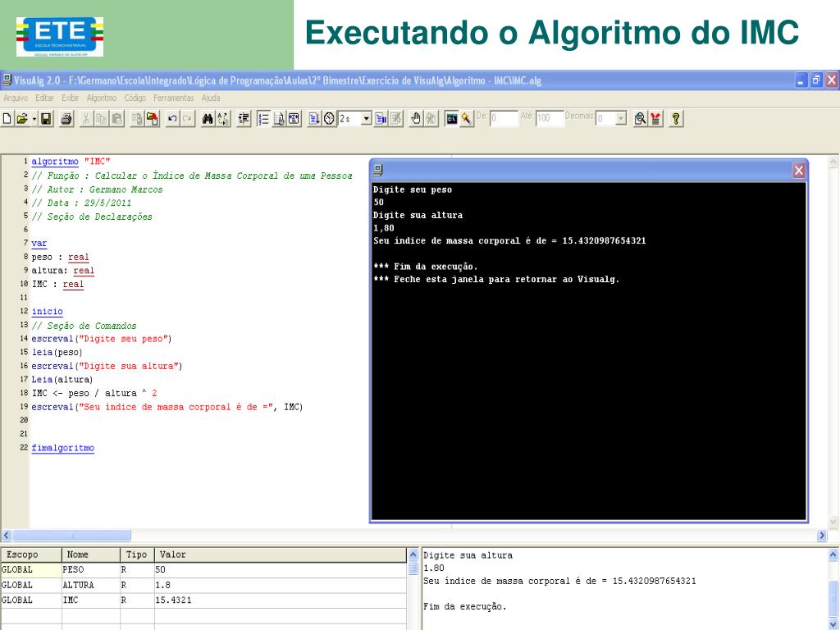Open the Decimais dropdown
This screenshot has width=840, height=630.
(621, 118)
